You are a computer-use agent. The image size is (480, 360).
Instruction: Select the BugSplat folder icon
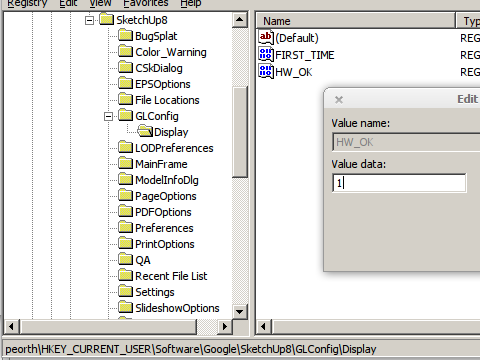coord(126,35)
